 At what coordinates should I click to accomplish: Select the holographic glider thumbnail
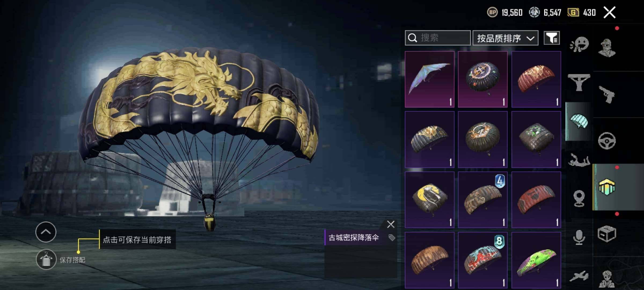click(430, 79)
